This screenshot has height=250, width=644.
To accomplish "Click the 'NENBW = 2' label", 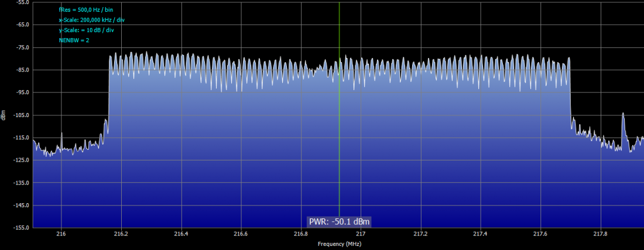I will pyautogui.click(x=74, y=40).
